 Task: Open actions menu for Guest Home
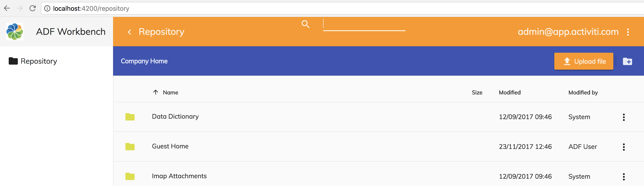624,147
